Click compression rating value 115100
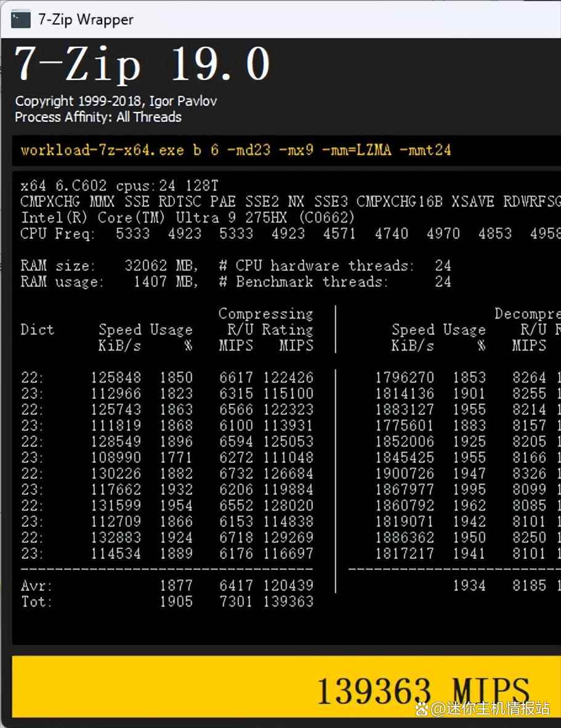Image resolution: width=561 pixels, height=728 pixels. coord(288,394)
